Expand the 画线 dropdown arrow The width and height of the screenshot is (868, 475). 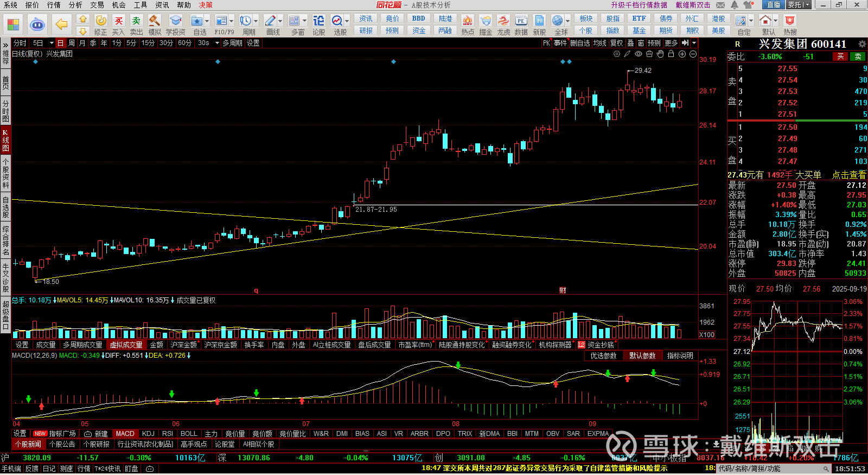pyautogui.click(x=280, y=21)
